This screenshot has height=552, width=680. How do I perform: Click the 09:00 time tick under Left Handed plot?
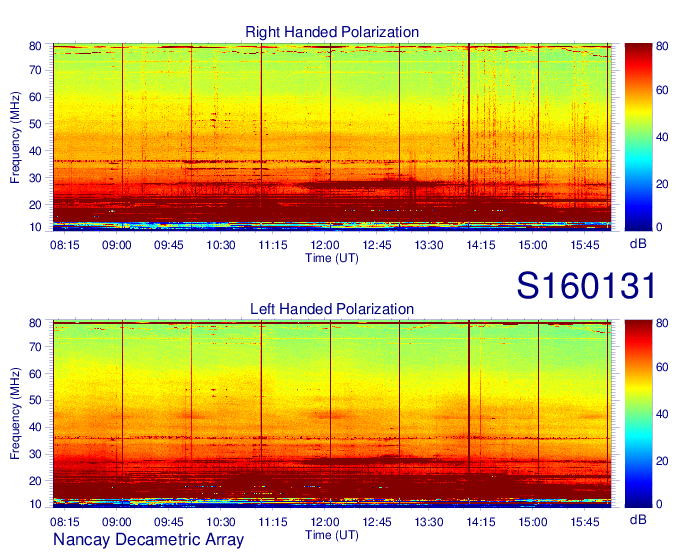117,522
